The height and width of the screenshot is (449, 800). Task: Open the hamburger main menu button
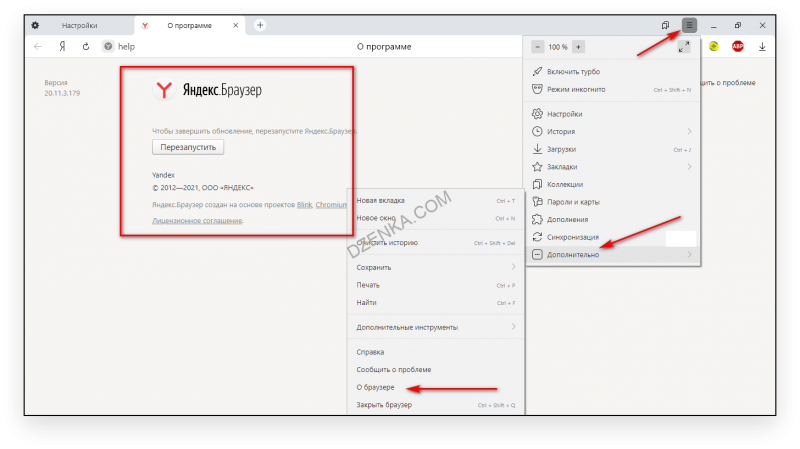click(x=689, y=25)
